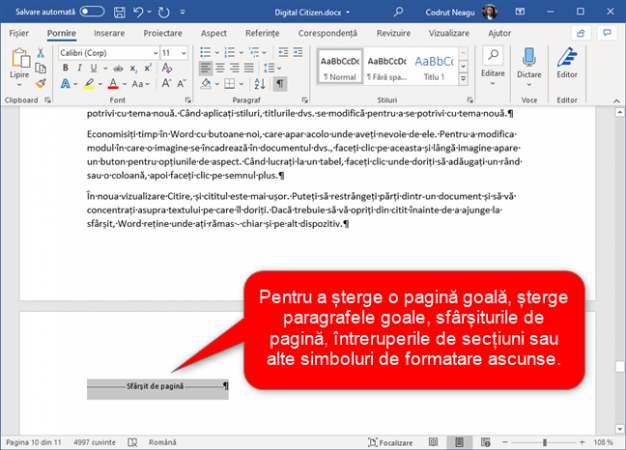Viewport: 626px width, 450px height.
Task: Apply the Titlu 1 style
Action: coord(434,67)
